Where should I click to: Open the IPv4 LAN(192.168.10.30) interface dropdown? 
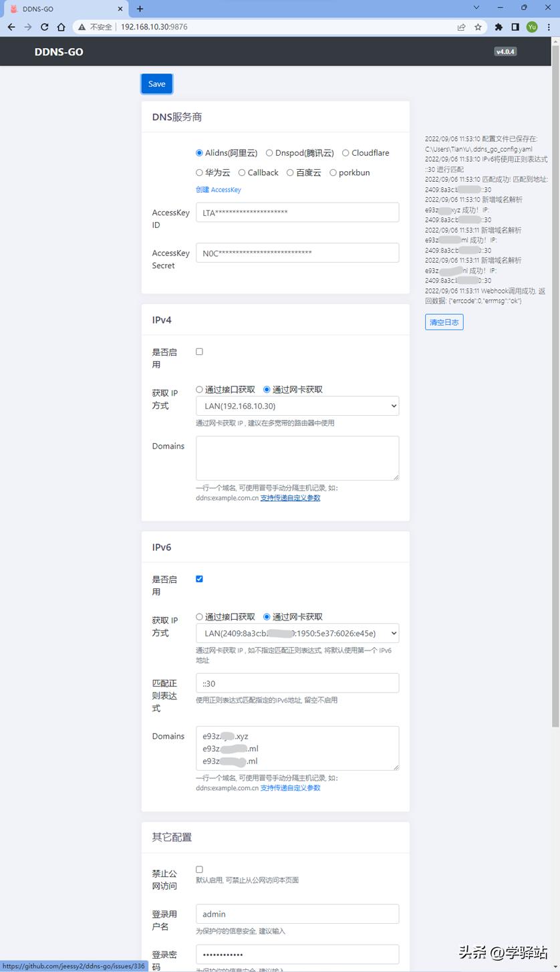[296, 406]
